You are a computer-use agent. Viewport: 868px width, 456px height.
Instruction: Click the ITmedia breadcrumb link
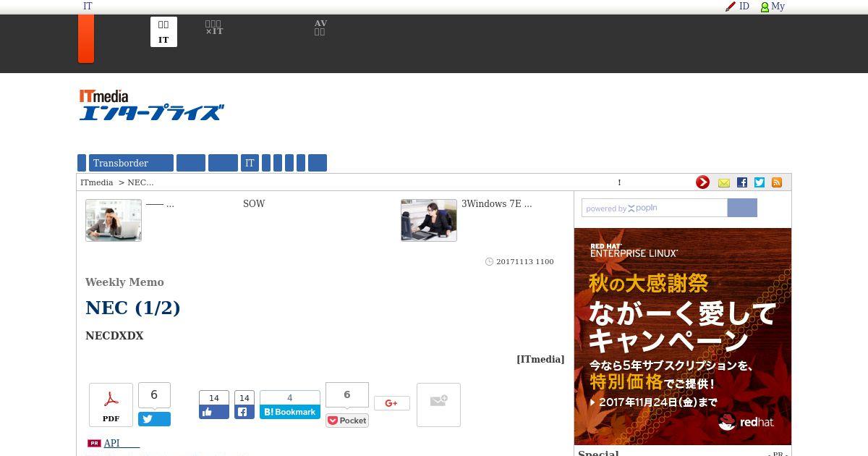[x=96, y=182]
